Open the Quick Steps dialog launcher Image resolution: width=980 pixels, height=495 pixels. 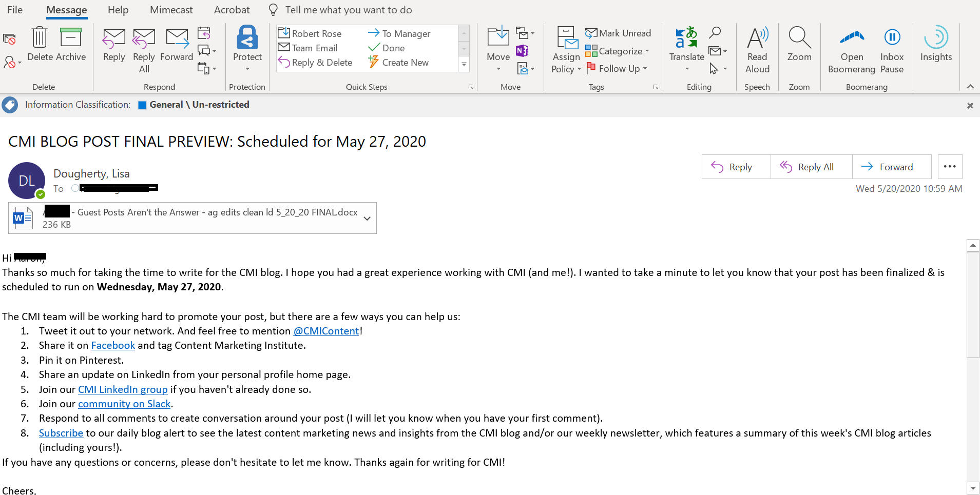(471, 87)
